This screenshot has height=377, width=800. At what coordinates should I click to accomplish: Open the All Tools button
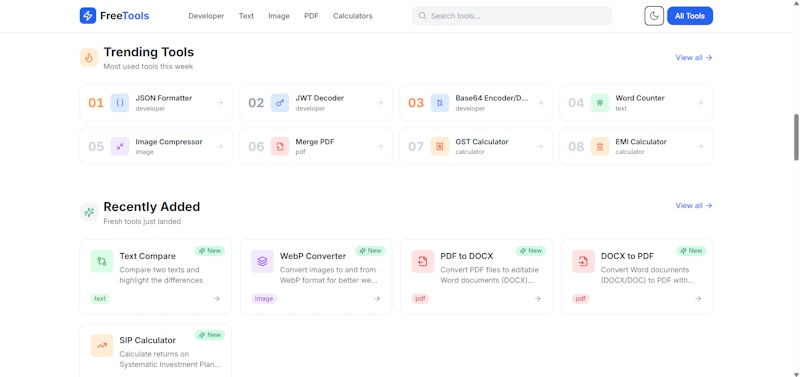690,16
